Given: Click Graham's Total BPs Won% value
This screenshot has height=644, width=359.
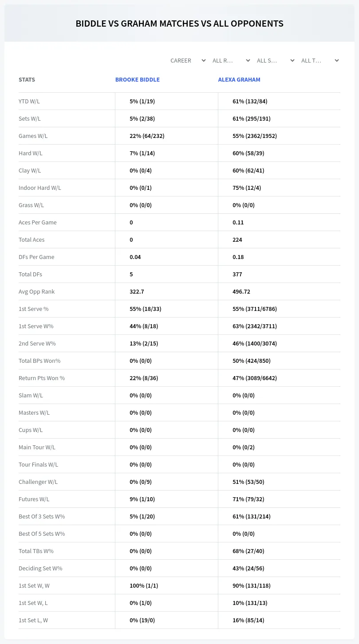Looking at the screenshot, I should pyautogui.click(x=252, y=361).
